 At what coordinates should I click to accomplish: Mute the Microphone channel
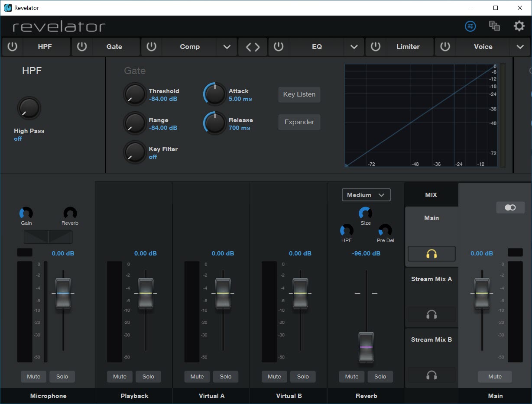pos(34,377)
